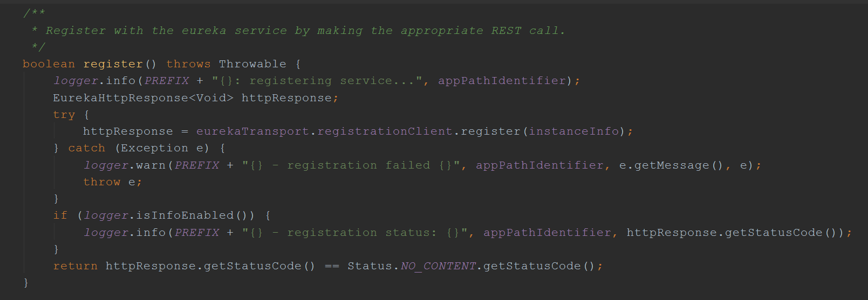Click the method's final closing brace
Screen dimensions: 868x300
(25, 283)
